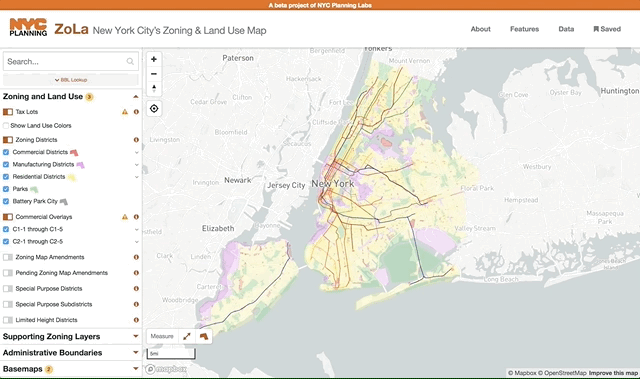Uncheck Manufacturing Districts checkbox
Screen dimensions: 640x379
pyautogui.click(x=6, y=164)
